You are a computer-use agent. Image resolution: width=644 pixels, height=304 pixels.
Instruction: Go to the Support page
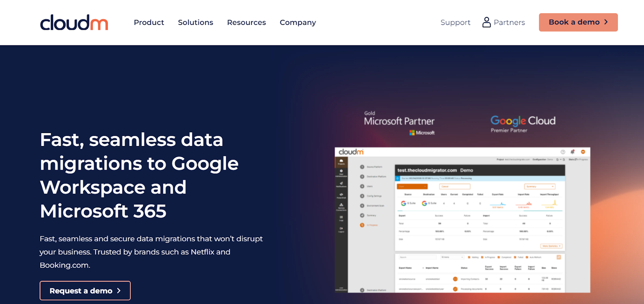click(x=455, y=23)
